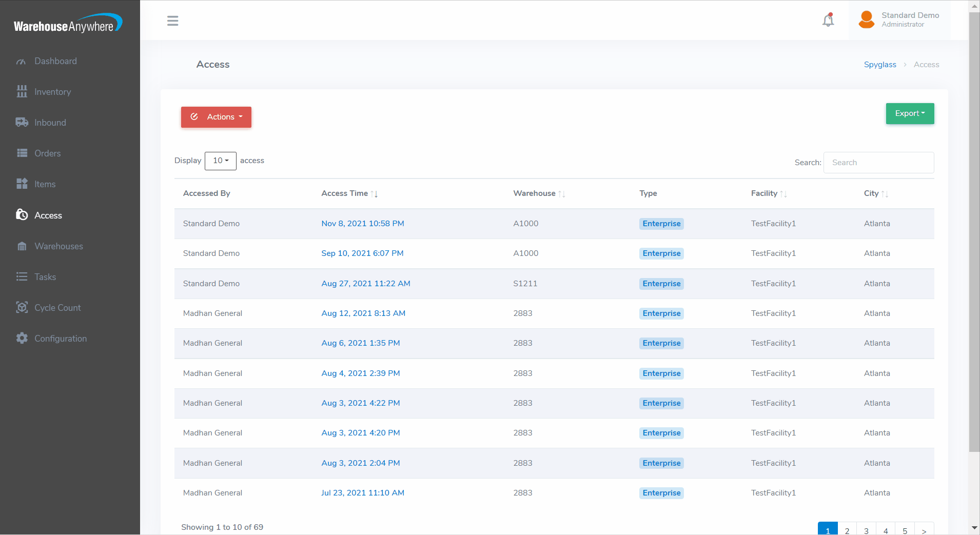This screenshot has height=535, width=980.
Task: Open the notifications bell
Action: coord(828,20)
